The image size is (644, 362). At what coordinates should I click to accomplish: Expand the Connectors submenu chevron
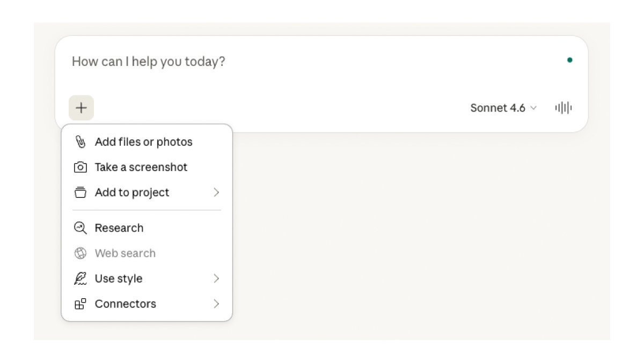[216, 304]
